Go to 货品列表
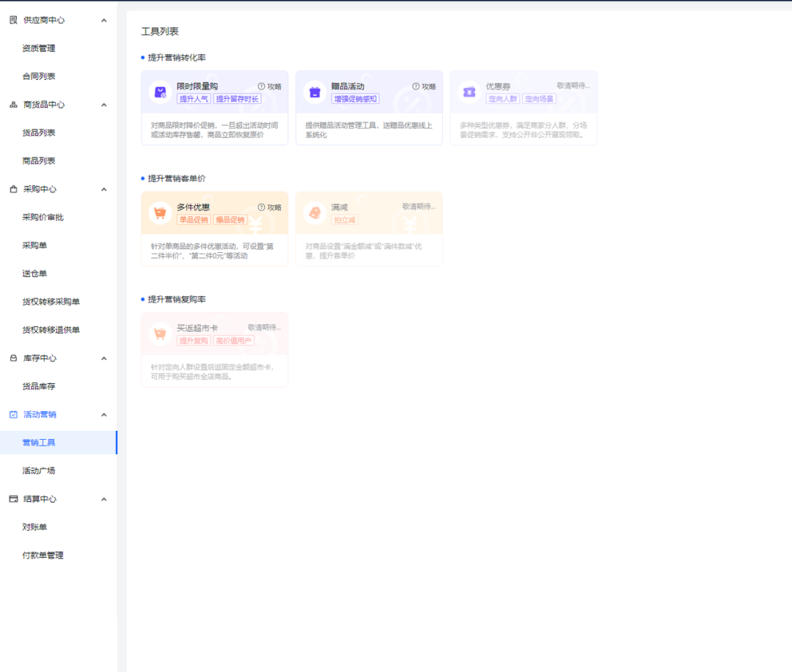 tap(38, 133)
